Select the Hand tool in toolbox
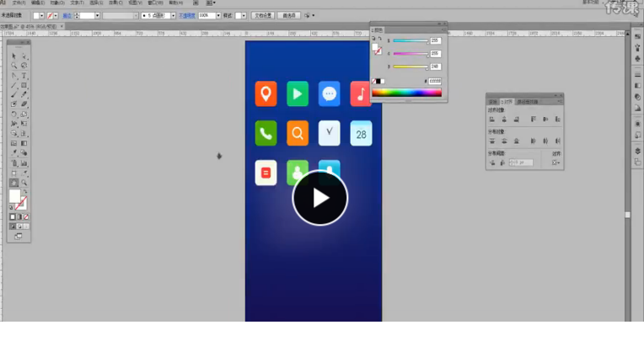The height and width of the screenshot is (341, 644). [14, 183]
